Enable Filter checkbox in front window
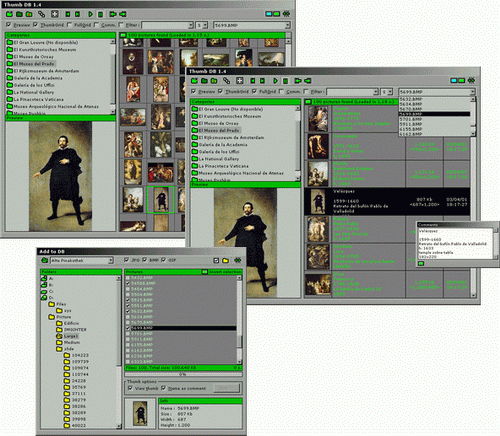The width and height of the screenshot is (500, 436). pyautogui.click(x=306, y=91)
